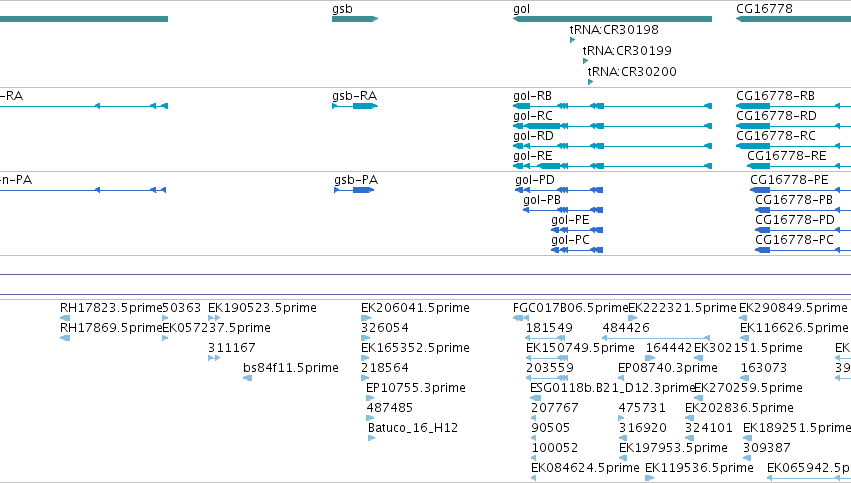Screen dimensions: 851x483
Task: Click EST label EK302151.5prime
Action: (748, 348)
